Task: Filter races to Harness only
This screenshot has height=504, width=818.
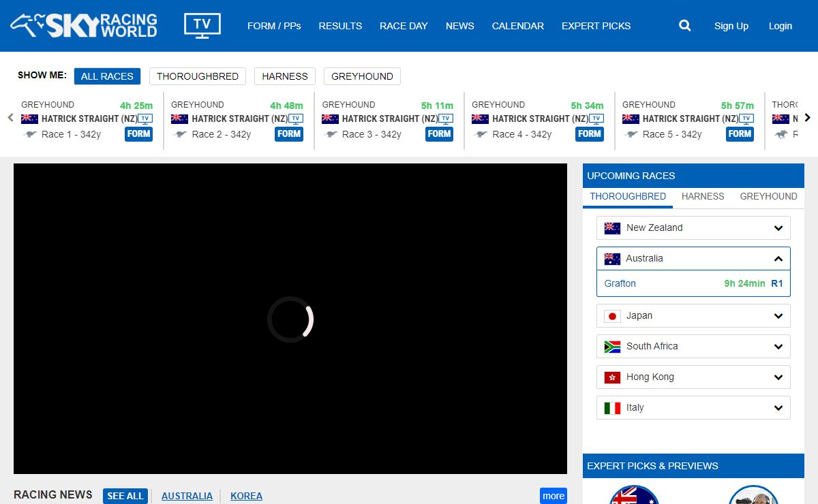Action: coord(285,76)
